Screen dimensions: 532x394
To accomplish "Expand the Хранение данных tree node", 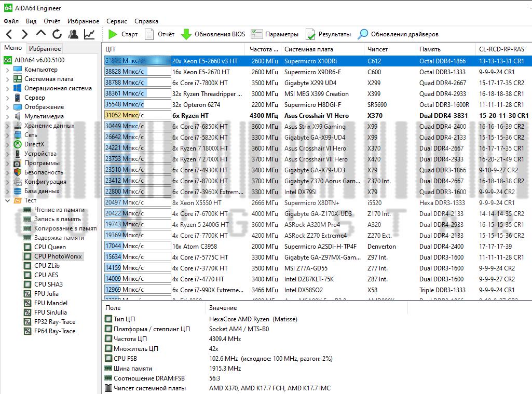I will (7, 126).
